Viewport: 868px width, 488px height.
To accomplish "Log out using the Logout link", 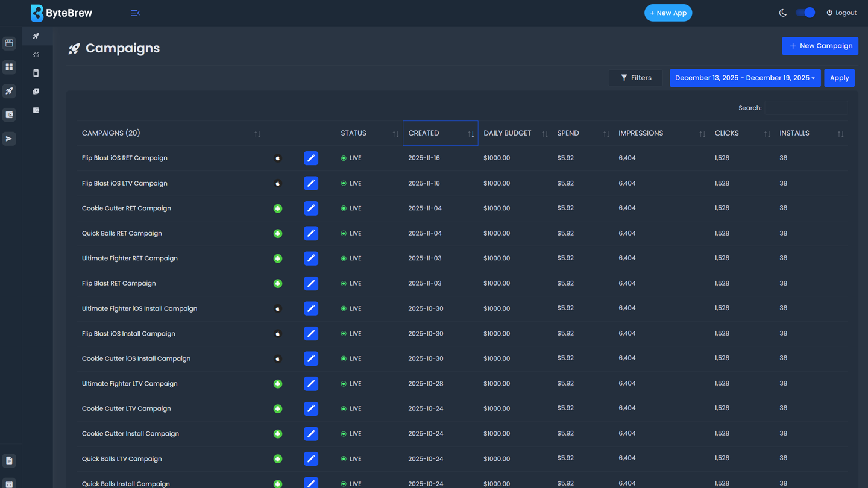I will pyautogui.click(x=841, y=13).
